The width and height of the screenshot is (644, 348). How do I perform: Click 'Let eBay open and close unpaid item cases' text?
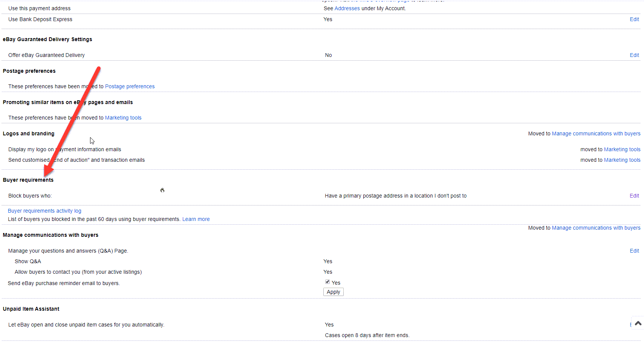[86, 325]
